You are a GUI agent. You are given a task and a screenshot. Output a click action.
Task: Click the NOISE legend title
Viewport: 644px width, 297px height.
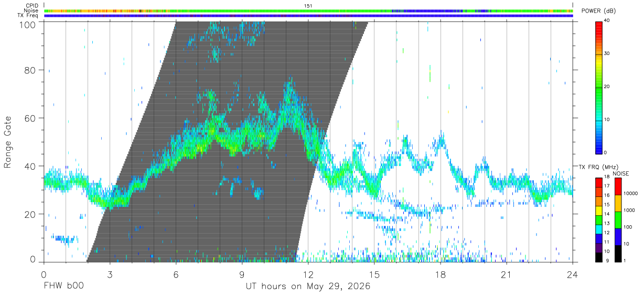620,173
